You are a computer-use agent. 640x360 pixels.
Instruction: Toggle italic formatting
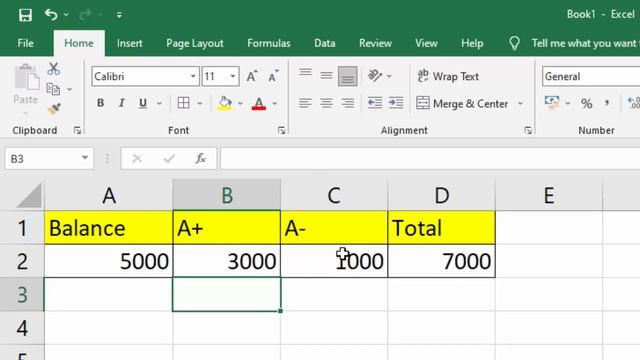121,103
